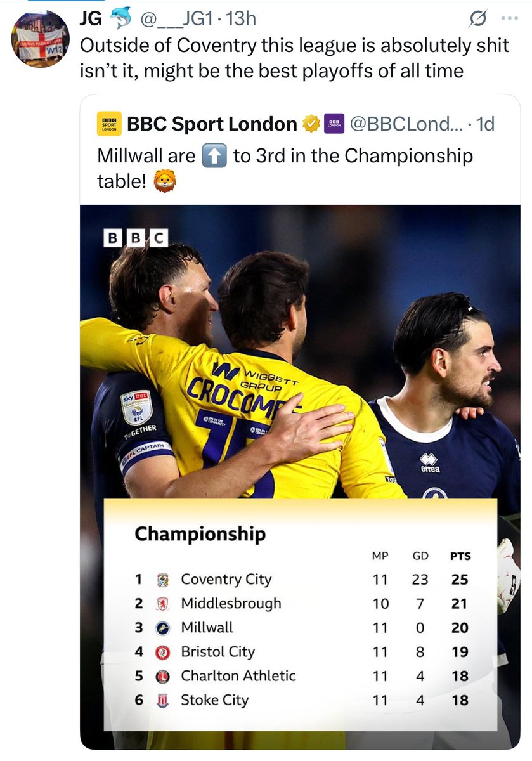
Task: Tap the display name JG
Action: [x=91, y=19]
